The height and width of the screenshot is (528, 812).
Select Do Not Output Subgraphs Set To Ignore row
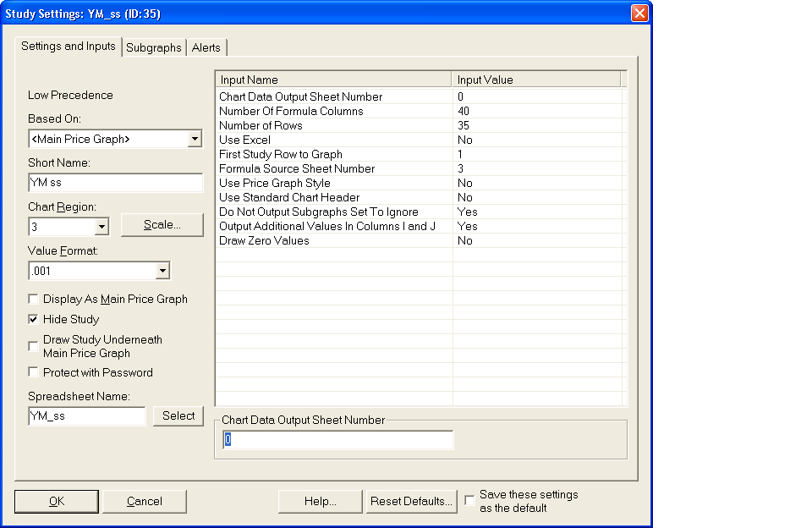419,212
